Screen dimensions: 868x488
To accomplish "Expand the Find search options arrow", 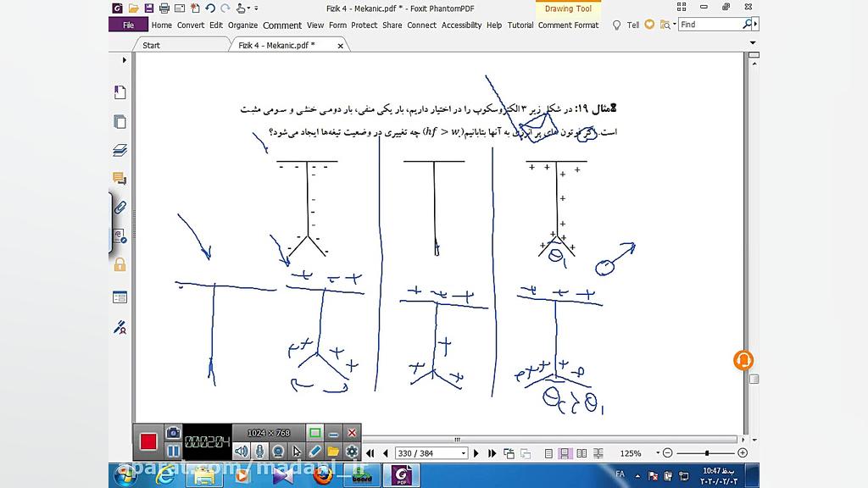I will (x=755, y=23).
